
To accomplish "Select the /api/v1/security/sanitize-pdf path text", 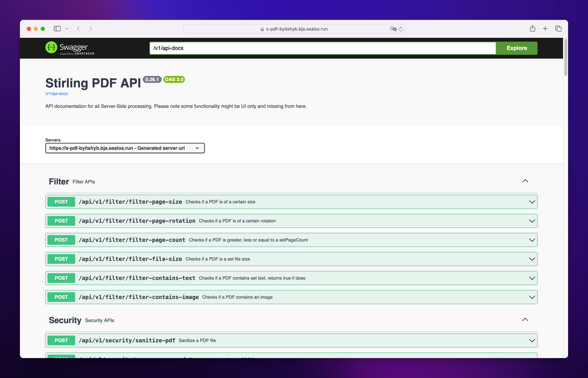I will point(127,340).
